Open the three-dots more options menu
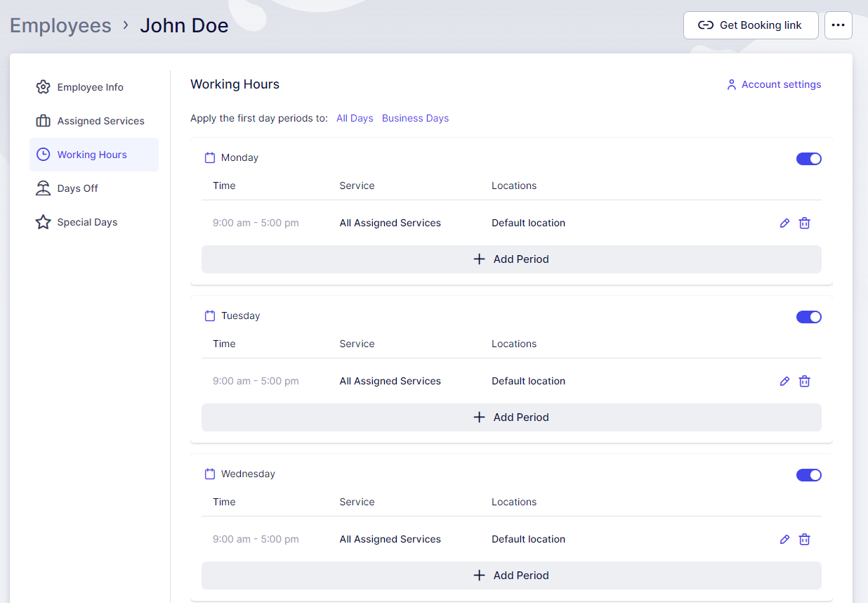This screenshot has height=603, width=868. tap(839, 25)
